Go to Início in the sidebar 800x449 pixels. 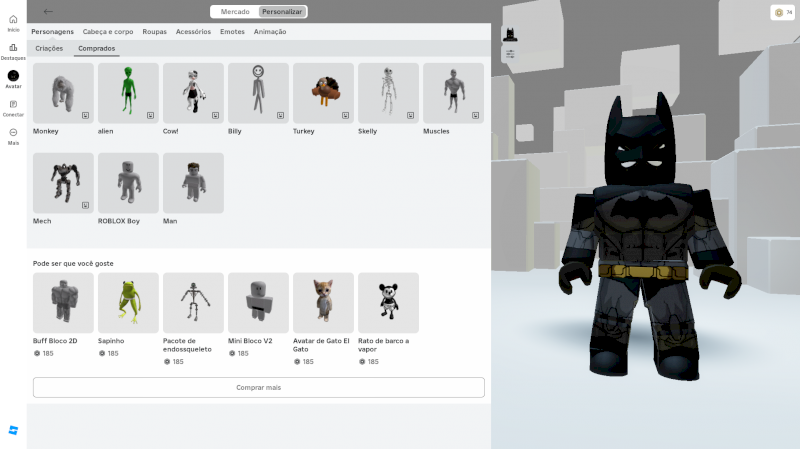[13, 21]
